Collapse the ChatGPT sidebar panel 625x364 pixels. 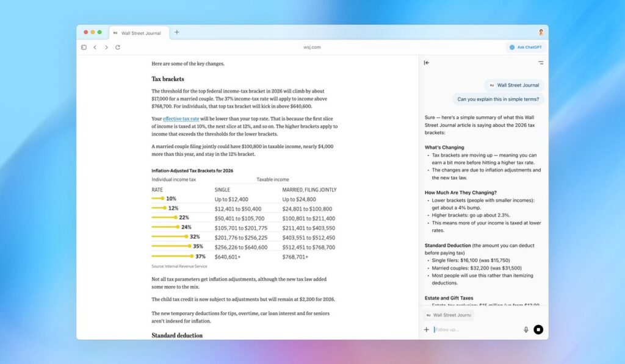click(426, 63)
